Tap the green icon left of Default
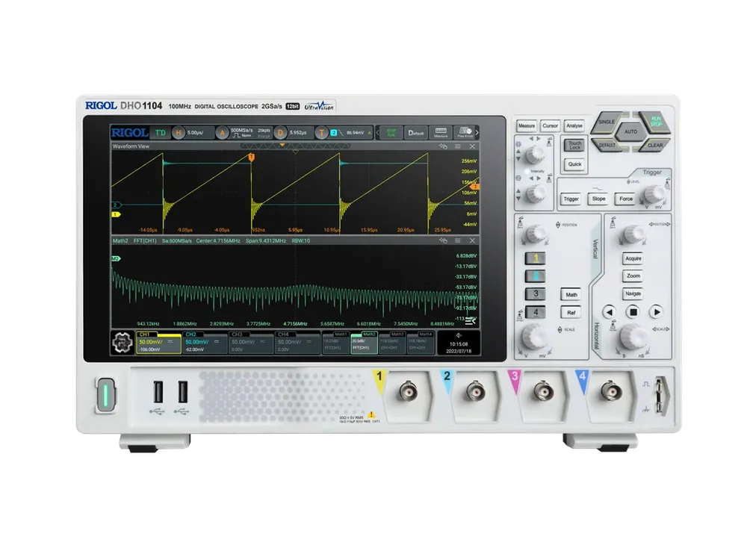The width and height of the screenshot is (747, 560). click(391, 132)
